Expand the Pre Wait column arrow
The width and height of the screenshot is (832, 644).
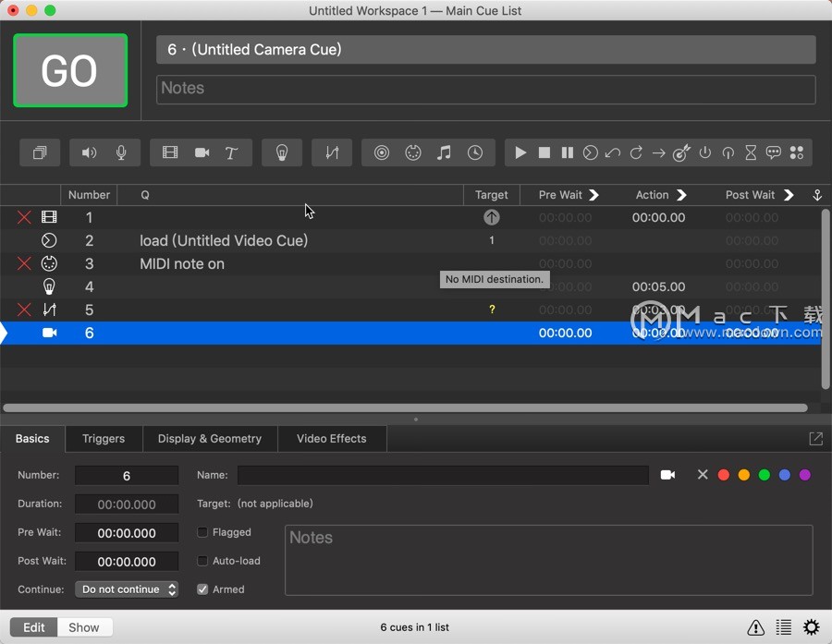pyautogui.click(x=594, y=195)
